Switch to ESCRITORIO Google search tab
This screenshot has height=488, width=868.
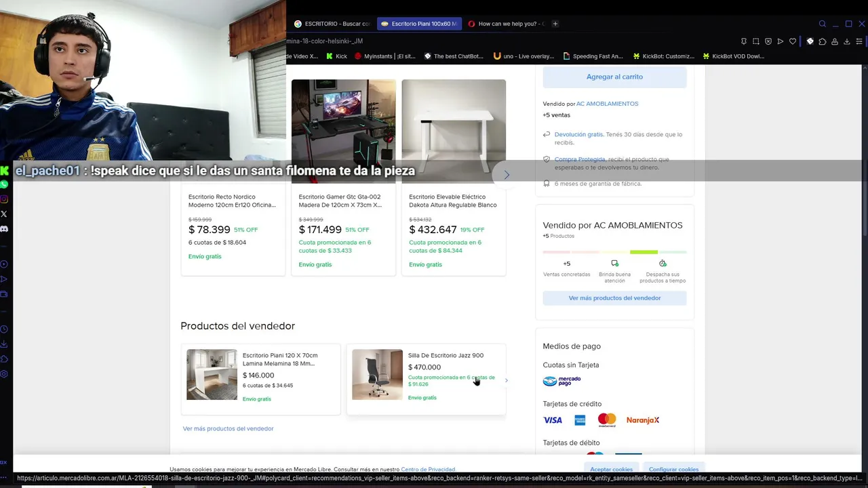pos(332,24)
